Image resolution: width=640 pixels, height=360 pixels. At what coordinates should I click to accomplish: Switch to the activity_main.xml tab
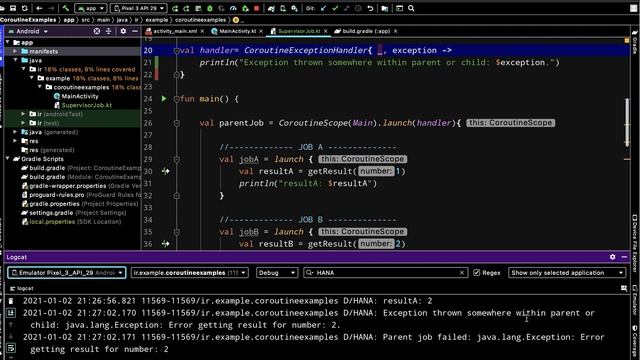(x=175, y=31)
